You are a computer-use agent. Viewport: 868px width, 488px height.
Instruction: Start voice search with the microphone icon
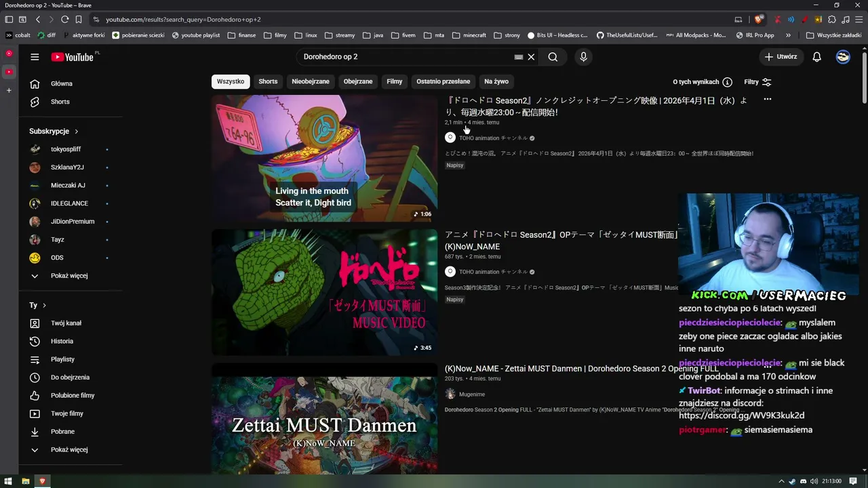583,57
